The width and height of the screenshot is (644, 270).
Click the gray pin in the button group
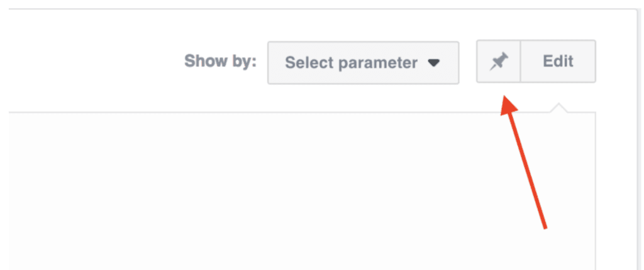point(499,62)
